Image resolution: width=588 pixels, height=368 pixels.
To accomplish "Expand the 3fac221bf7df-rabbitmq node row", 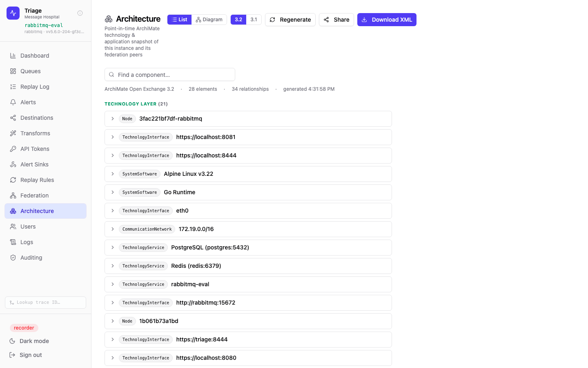I will click(x=248, y=119).
